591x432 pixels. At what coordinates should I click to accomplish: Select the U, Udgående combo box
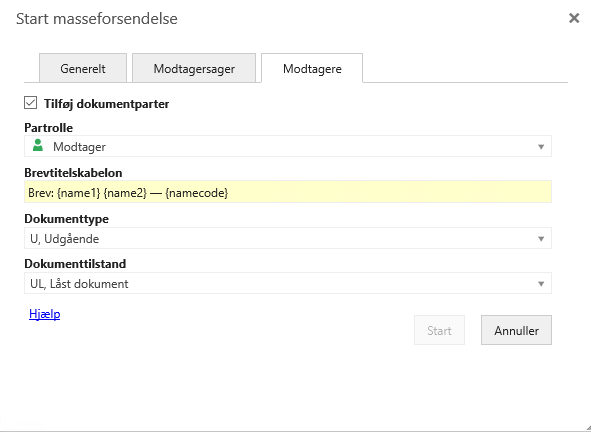pos(288,238)
